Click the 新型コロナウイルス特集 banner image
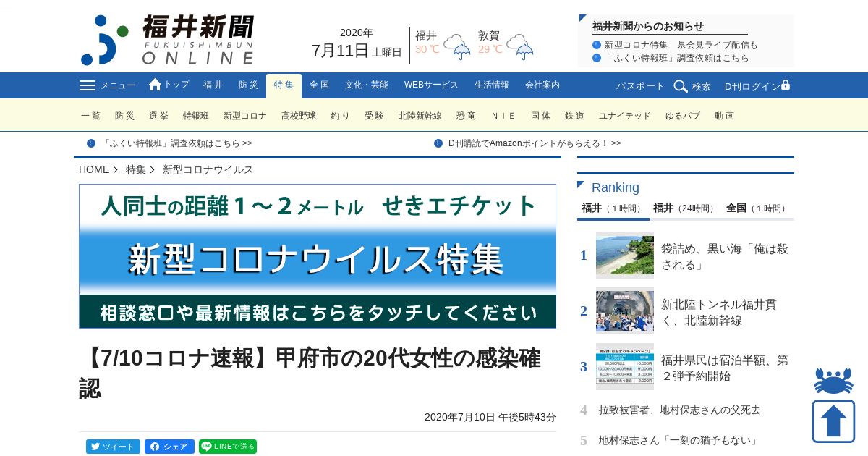The image size is (868, 456). (x=318, y=256)
